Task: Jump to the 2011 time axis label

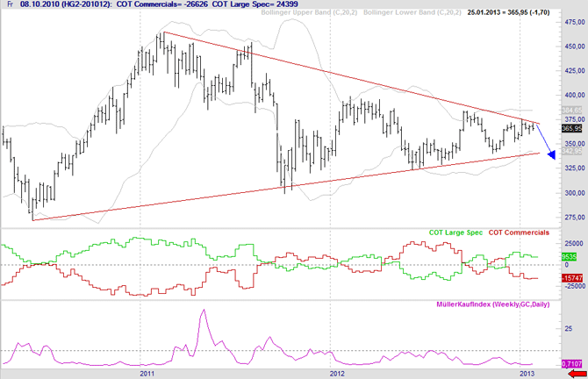Action: click(x=147, y=373)
